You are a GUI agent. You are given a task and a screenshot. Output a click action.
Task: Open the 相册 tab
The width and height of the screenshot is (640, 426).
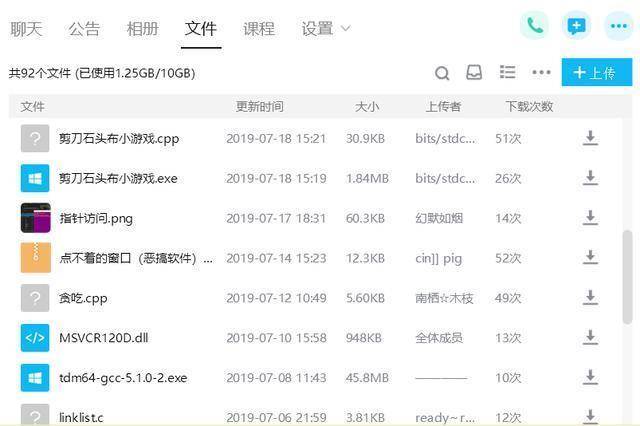pos(142,29)
